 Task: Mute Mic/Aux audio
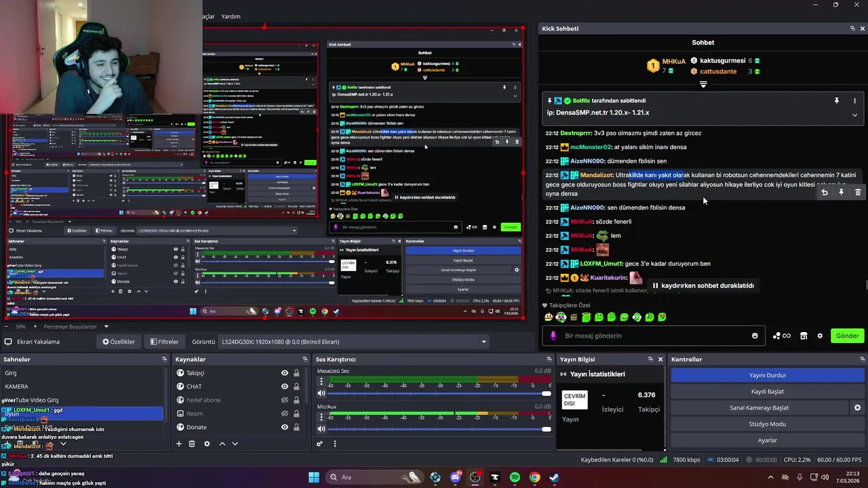[321, 429]
